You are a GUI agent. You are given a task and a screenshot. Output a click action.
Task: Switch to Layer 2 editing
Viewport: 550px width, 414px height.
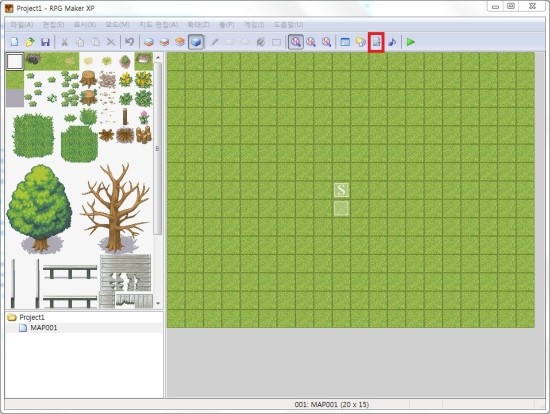point(164,42)
